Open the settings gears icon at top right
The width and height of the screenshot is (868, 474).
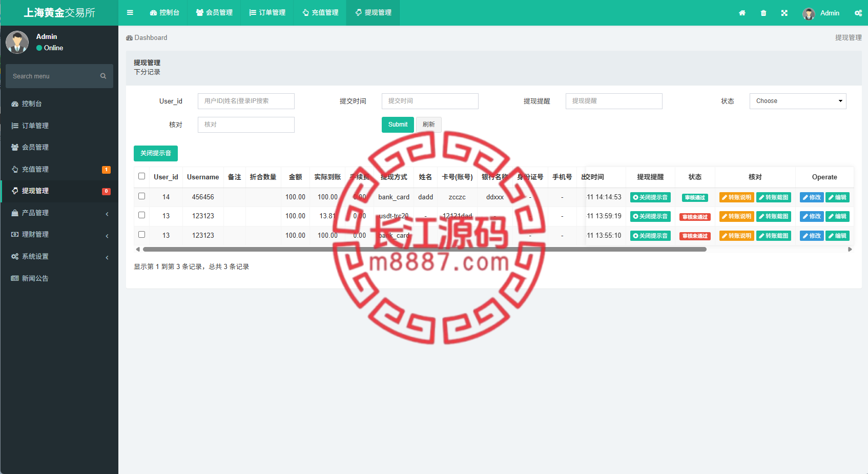(858, 13)
